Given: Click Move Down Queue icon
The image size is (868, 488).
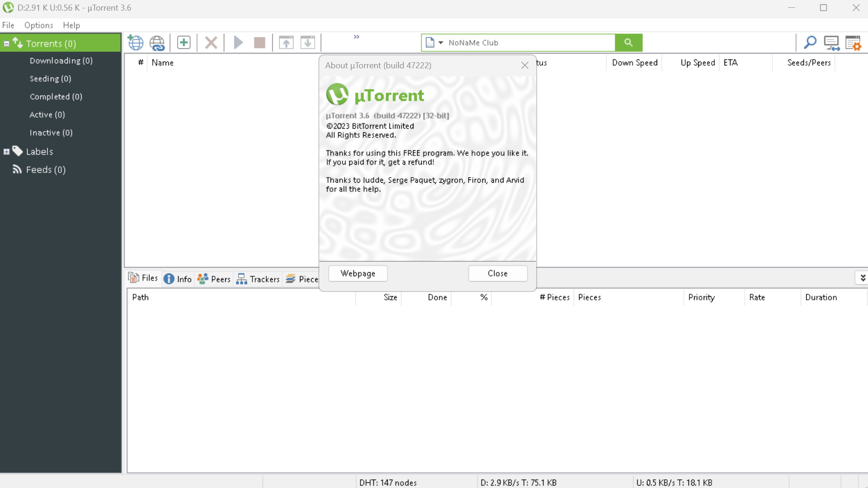Looking at the screenshot, I should 308,42.
